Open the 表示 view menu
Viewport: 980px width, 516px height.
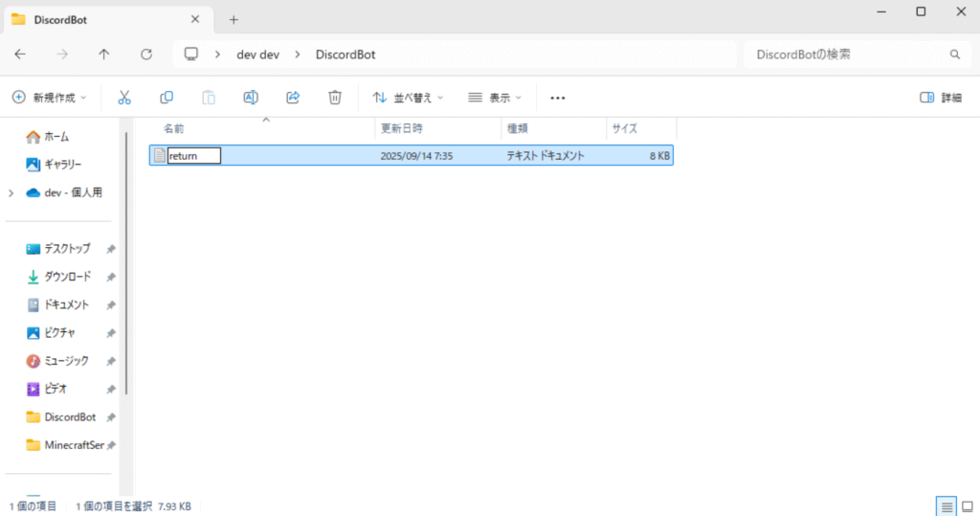[x=495, y=98]
